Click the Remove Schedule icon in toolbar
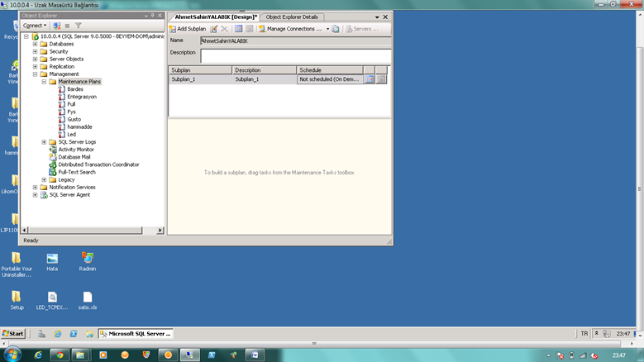This screenshot has width=644, height=362. point(250,29)
